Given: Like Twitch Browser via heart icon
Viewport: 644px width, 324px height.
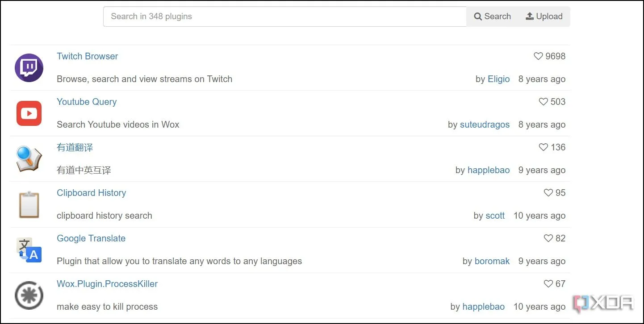Looking at the screenshot, I should pyautogui.click(x=538, y=56).
